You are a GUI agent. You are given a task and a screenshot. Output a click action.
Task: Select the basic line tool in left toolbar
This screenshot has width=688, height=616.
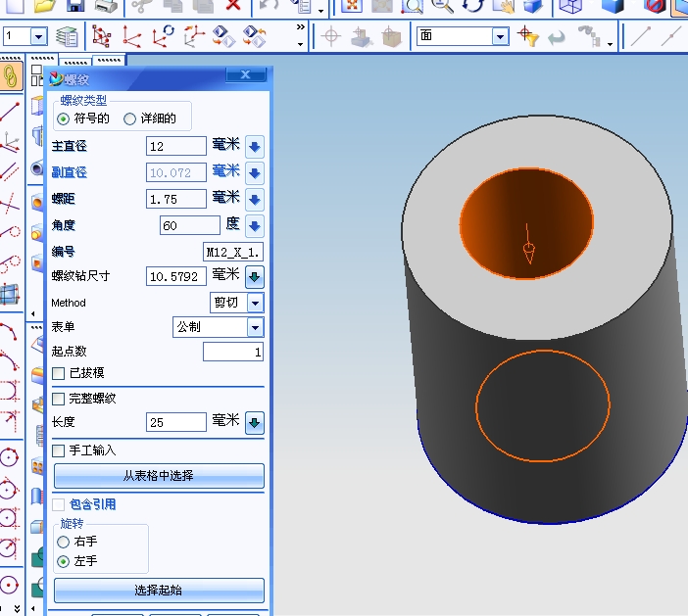[x=11, y=112]
